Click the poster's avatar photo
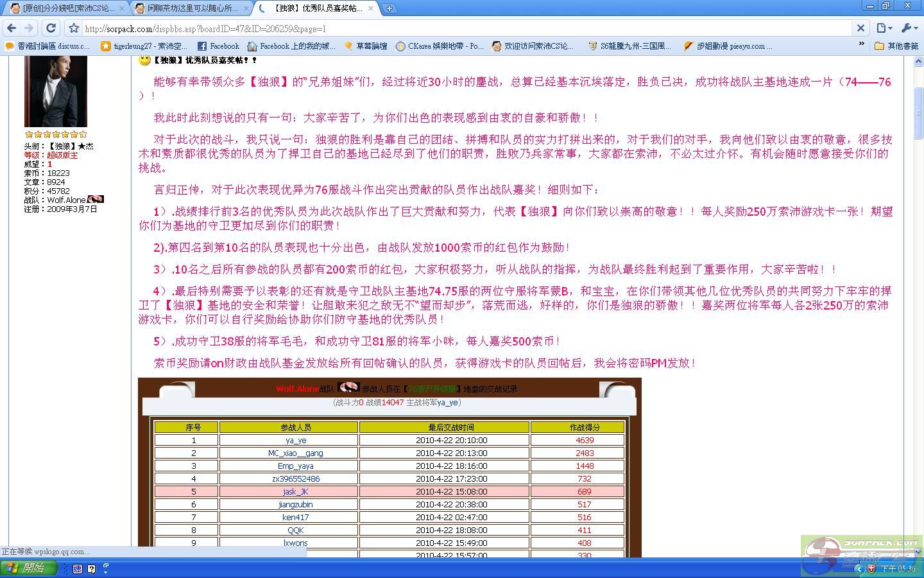 click(56, 91)
